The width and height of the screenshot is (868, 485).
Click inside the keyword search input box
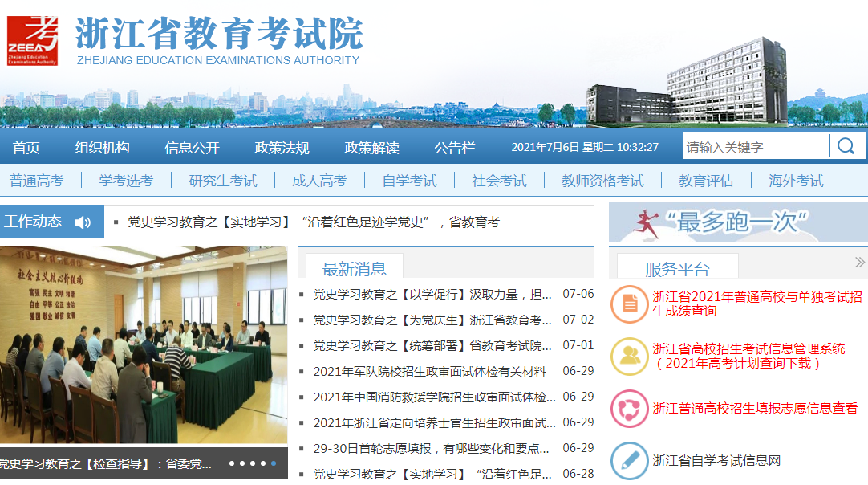coord(754,145)
